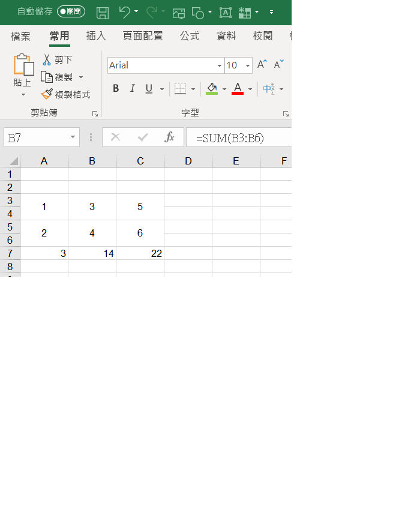The image size is (420, 506).
Task: Select merged cell A3 containing 1
Action: click(44, 207)
